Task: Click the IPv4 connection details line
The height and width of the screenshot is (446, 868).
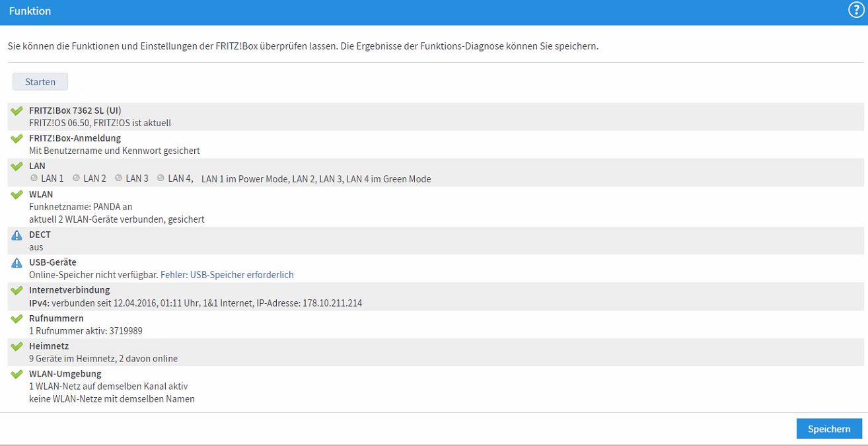Action: point(196,303)
